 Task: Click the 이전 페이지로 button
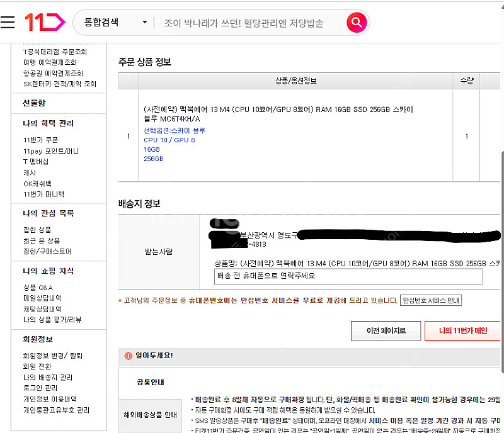386,330
